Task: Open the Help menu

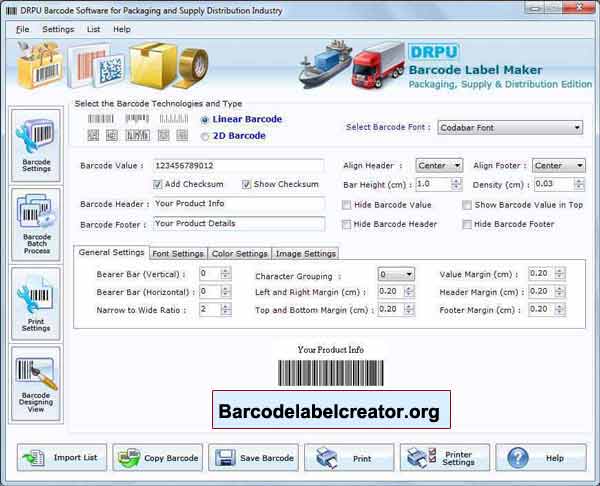Action: 122,29
